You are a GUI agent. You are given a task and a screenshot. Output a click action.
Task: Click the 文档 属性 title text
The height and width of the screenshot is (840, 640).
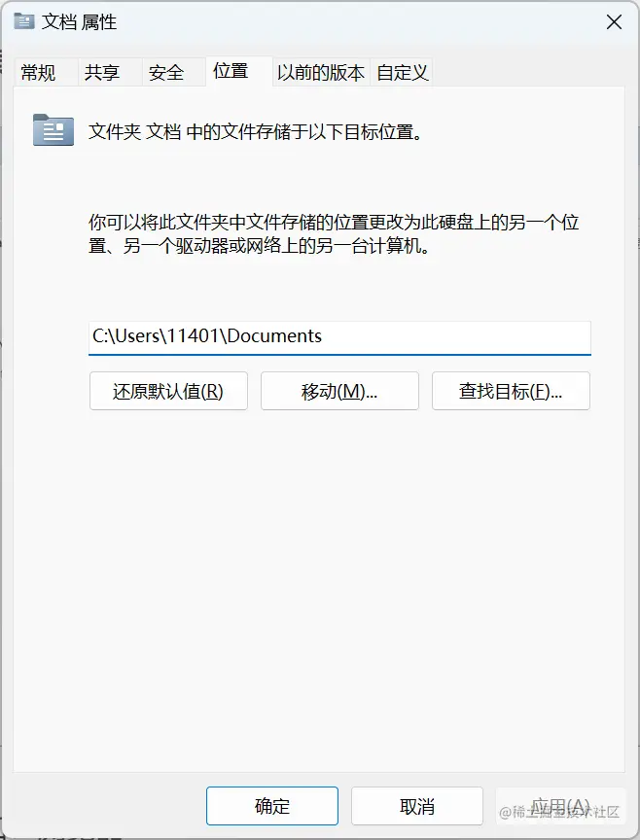click(79, 22)
